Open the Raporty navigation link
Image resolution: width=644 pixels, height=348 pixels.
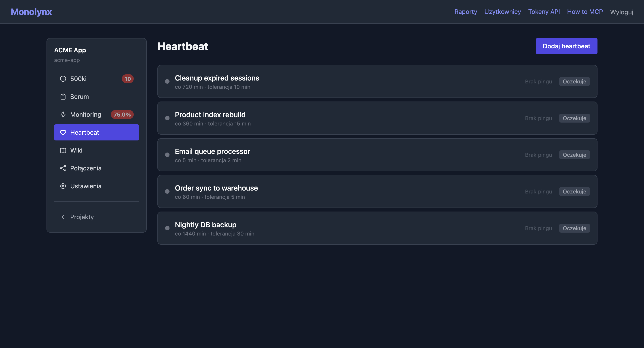pos(466,12)
